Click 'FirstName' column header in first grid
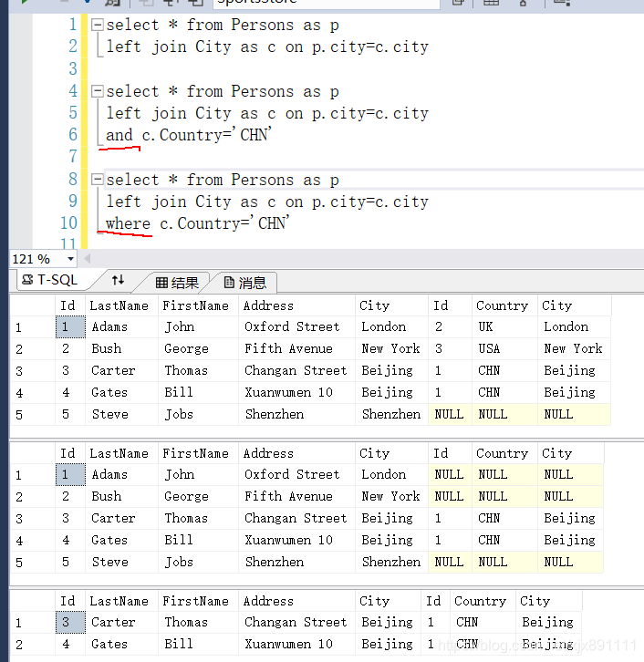Image resolution: width=644 pixels, height=662 pixels. click(198, 305)
